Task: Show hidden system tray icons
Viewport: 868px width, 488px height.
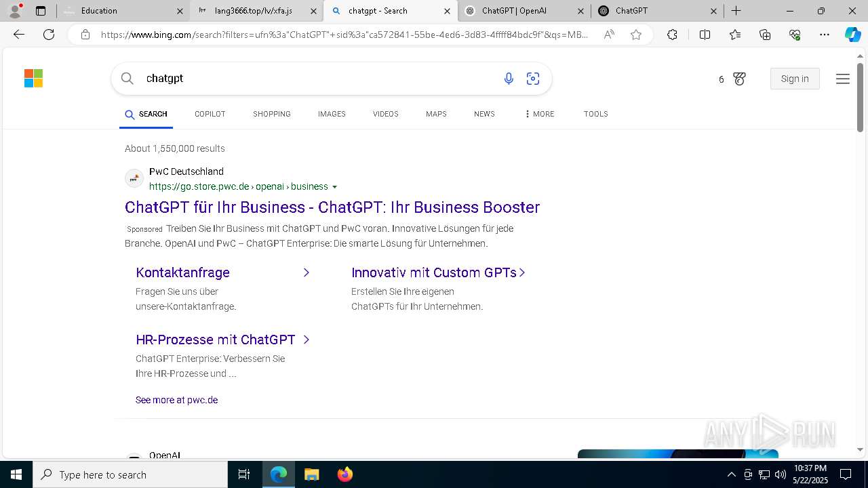Action: click(731, 474)
